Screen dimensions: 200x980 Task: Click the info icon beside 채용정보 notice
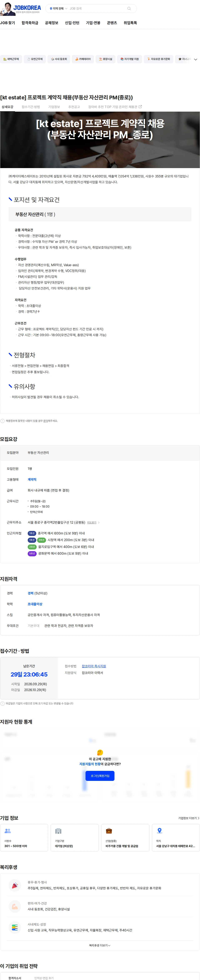click(3, 421)
